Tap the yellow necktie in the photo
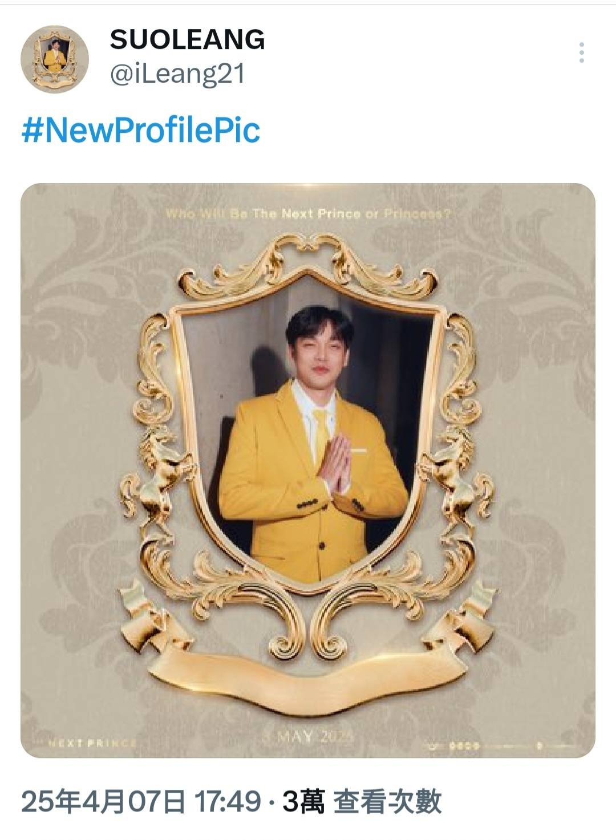The image size is (616, 840). tap(321, 435)
